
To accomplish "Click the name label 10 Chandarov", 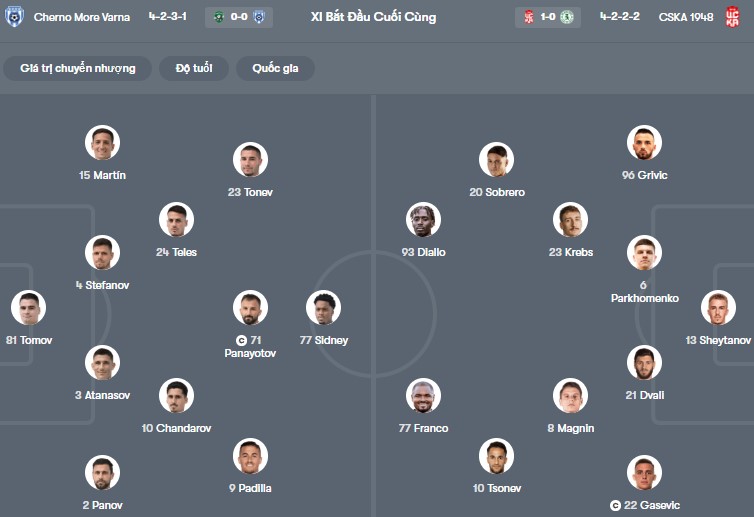I will (176, 428).
